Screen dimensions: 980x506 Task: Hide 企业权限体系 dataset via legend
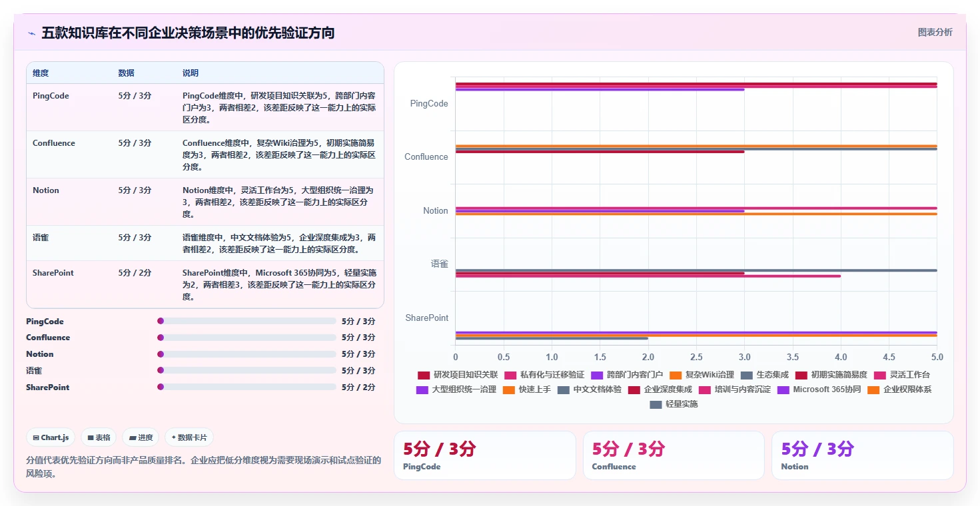(899, 389)
